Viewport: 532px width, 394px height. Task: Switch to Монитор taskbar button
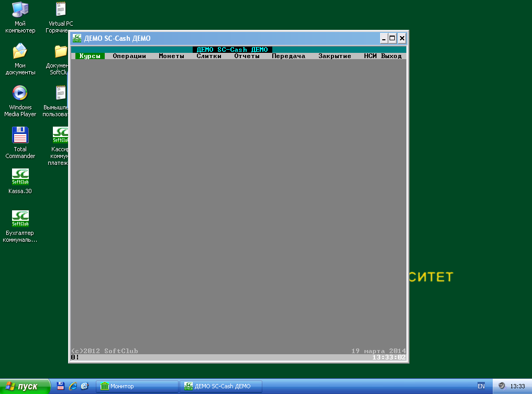coord(137,386)
